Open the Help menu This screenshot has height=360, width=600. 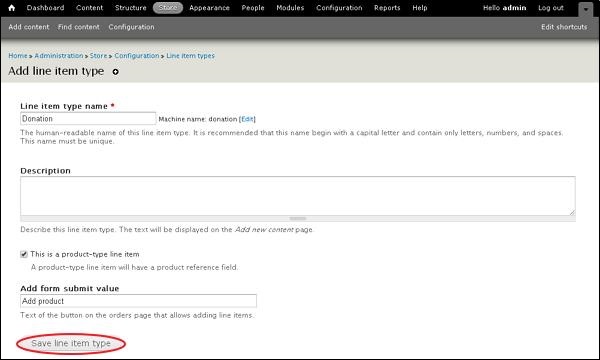click(420, 8)
